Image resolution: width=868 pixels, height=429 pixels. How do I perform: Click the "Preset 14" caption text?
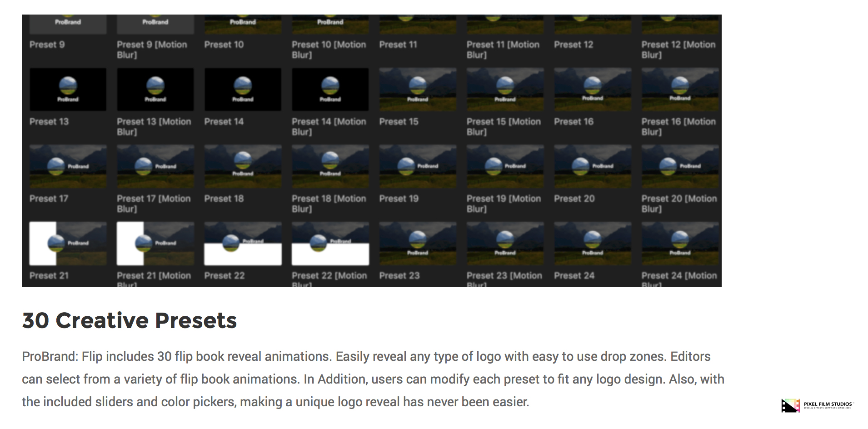click(x=224, y=121)
